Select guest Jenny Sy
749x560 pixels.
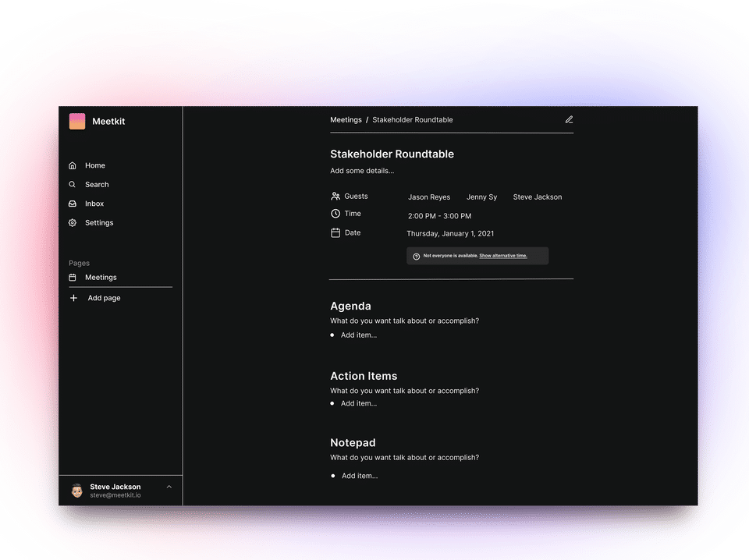tap(481, 197)
